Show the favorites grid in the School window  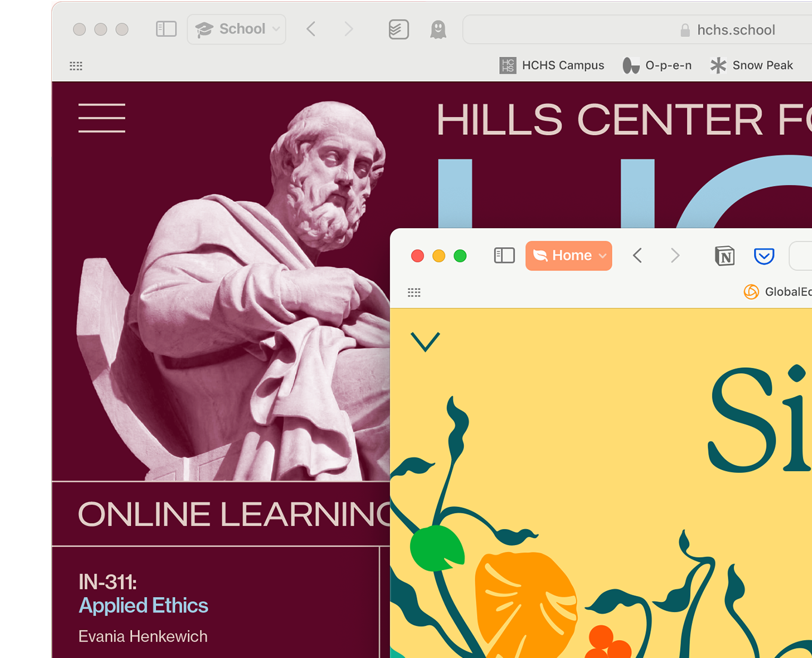tap(76, 66)
